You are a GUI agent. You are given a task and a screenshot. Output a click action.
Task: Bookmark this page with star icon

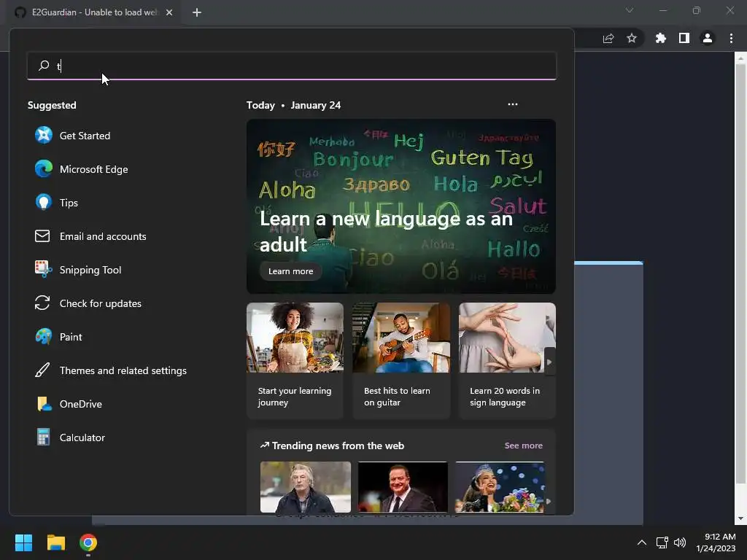(x=632, y=38)
